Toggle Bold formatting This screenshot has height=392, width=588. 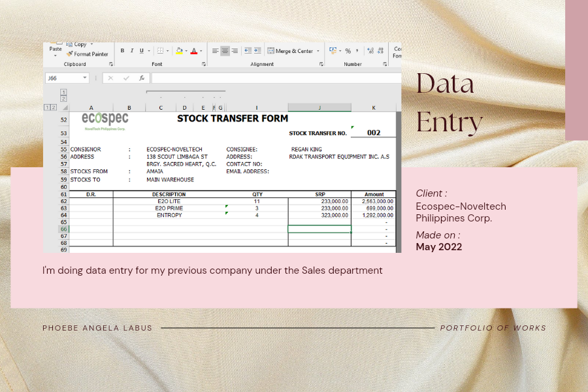(x=122, y=51)
